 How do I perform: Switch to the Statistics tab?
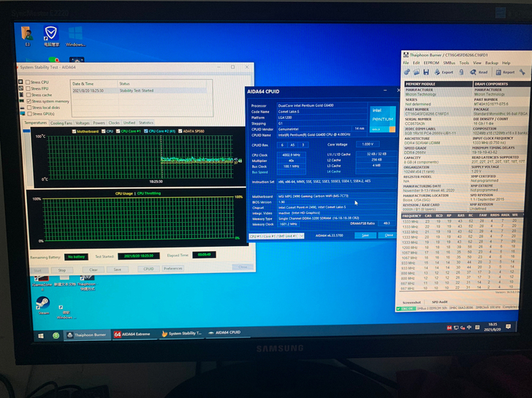click(x=146, y=123)
